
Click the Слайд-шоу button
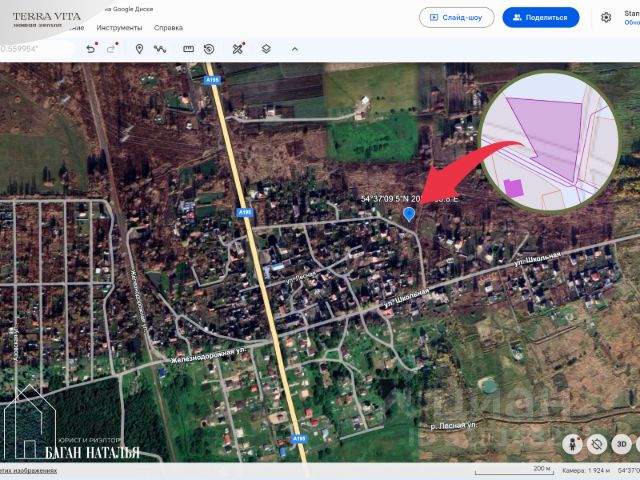tap(456, 18)
